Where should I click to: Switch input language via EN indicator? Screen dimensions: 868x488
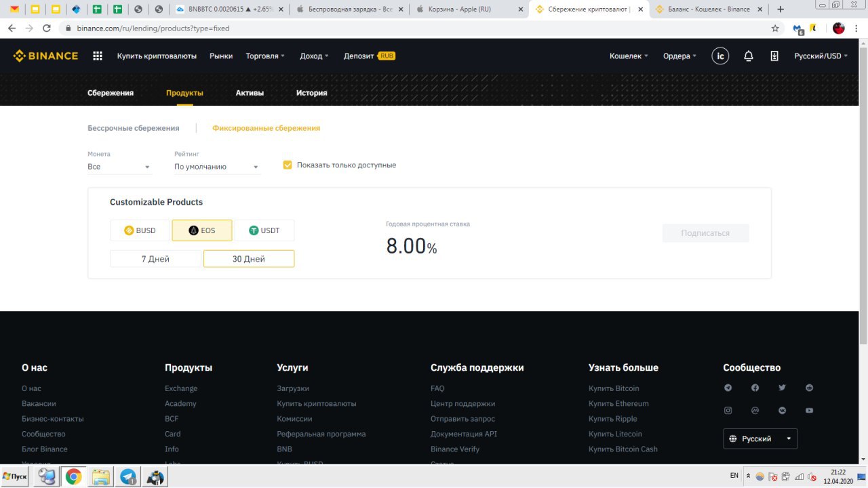tap(734, 476)
